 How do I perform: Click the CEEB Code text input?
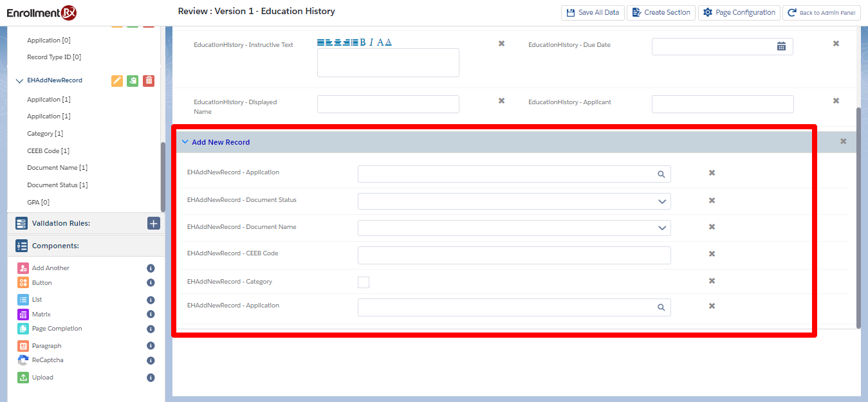click(x=513, y=255)
